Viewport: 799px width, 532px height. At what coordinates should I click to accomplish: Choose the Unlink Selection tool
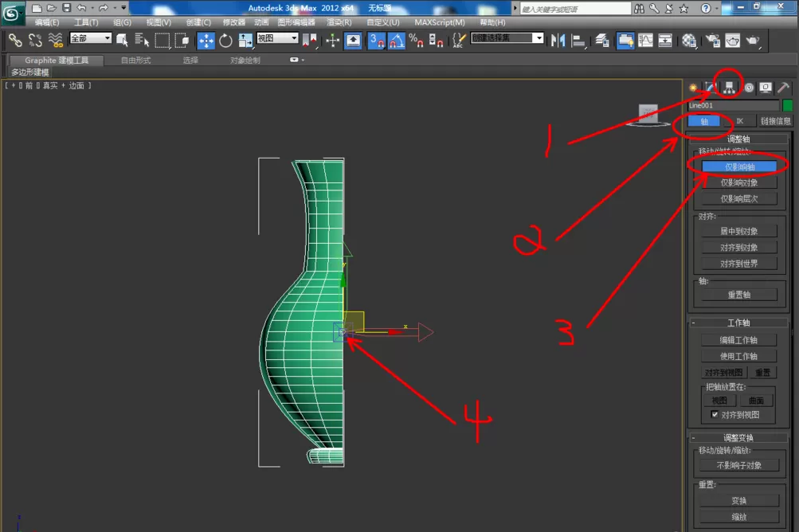pos(35,40)
